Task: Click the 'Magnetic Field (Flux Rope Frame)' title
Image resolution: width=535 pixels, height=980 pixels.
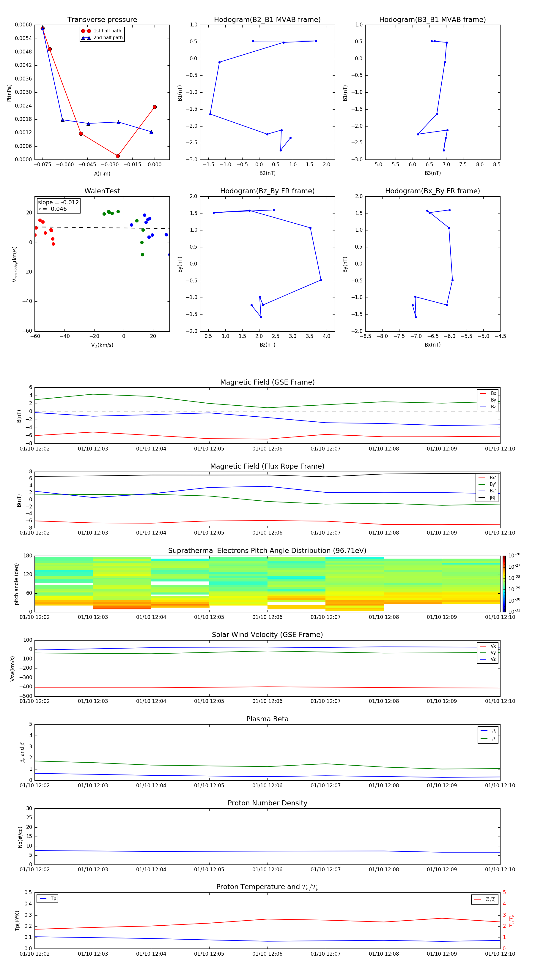Action: (267, 467)
